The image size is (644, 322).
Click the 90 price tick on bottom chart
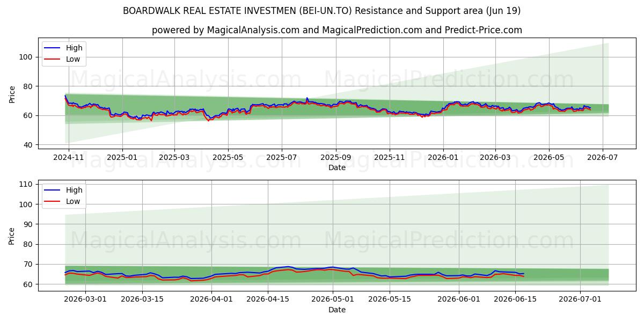click(x=29, y=224)
